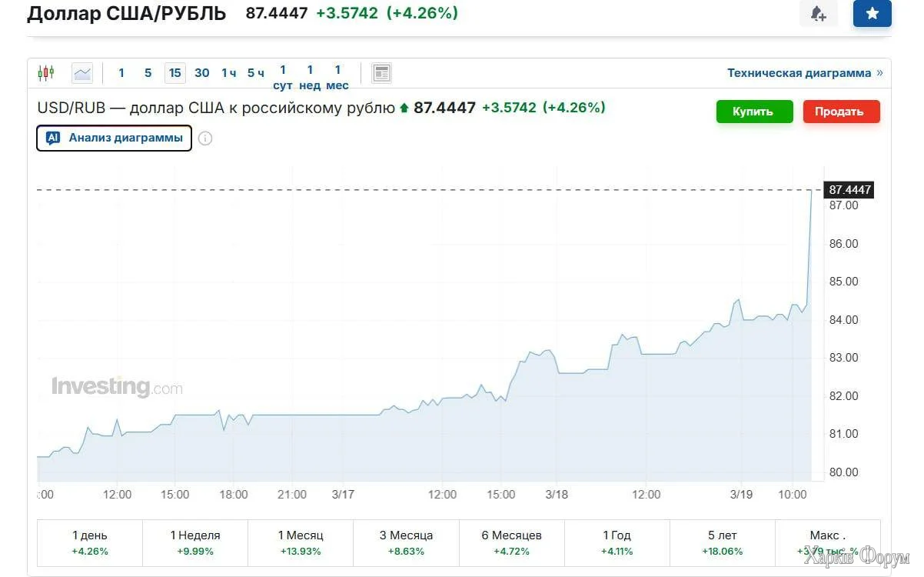Click the Investing.com watermark on chart
The width and height of the screenshot is (924, 577).
117,387
